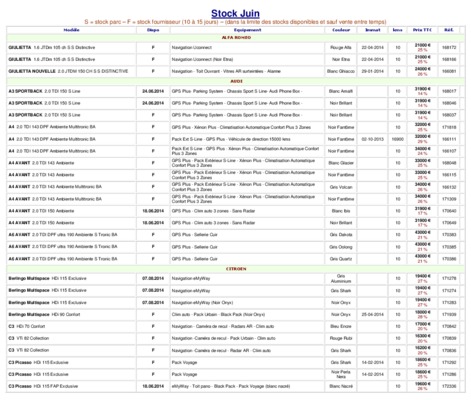
Task: Click the 'Rouge Rubi' colour cell
Action: tap(341, 338)
